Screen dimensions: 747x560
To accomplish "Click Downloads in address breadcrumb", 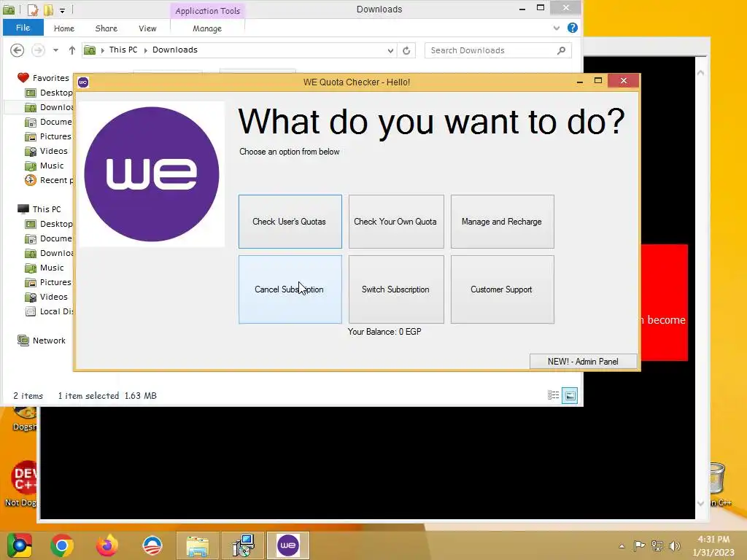I will coord(175,50).
